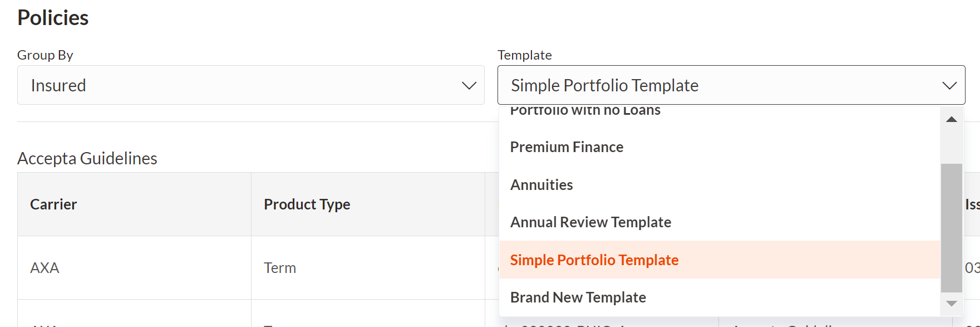
Task: Select the Annual Review Template option
Action: coord(590,222)
